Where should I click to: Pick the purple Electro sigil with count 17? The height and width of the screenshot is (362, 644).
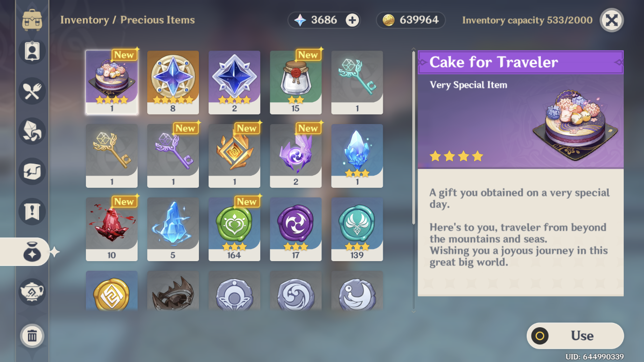295,229
